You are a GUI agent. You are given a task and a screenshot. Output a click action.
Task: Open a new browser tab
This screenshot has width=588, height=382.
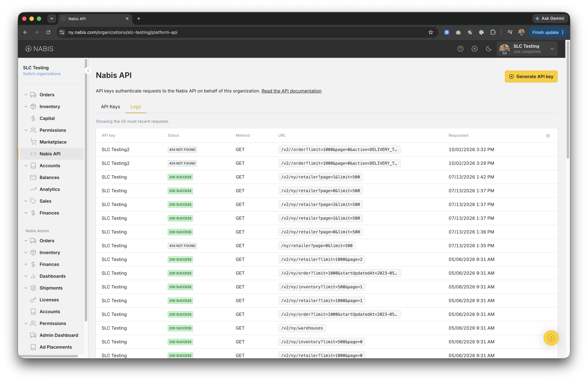point(139,19)
